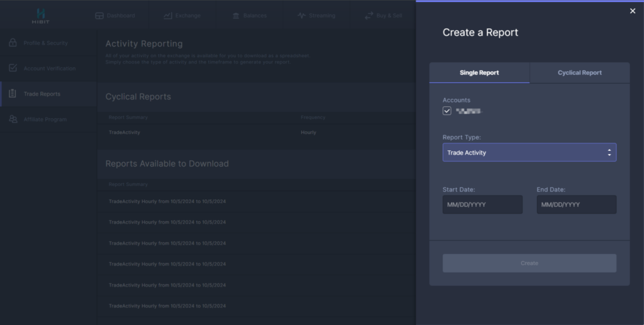Click the Dashboard nav icon
The image size is (644, 325).
(99, 16)
